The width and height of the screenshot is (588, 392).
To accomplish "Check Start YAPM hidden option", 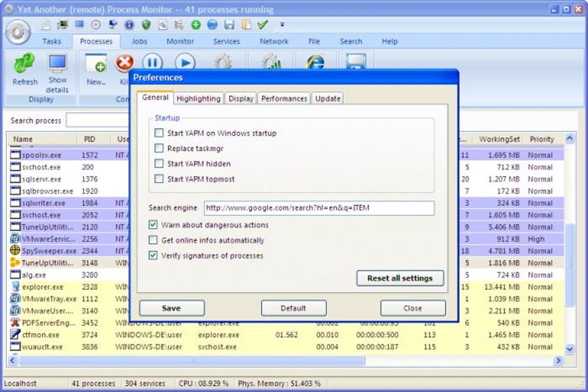I will point(159,164).
